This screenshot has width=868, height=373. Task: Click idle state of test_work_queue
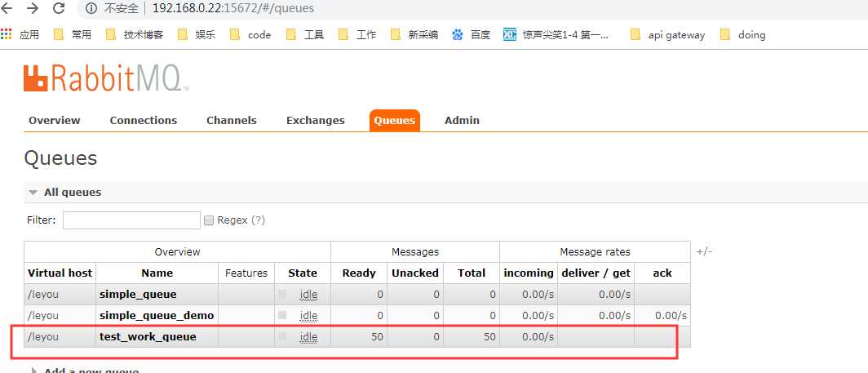click(x=308, y=336)
